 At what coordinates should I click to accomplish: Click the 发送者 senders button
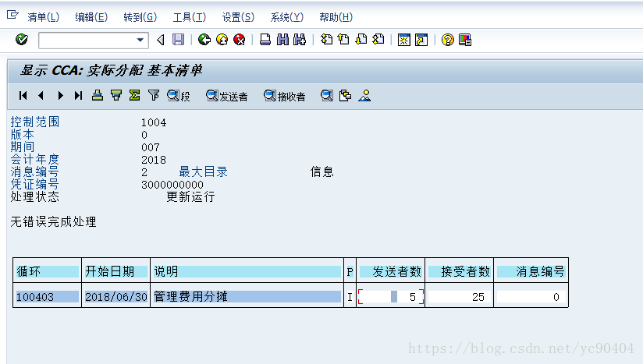pyautogui.click(x=227, y=96)
